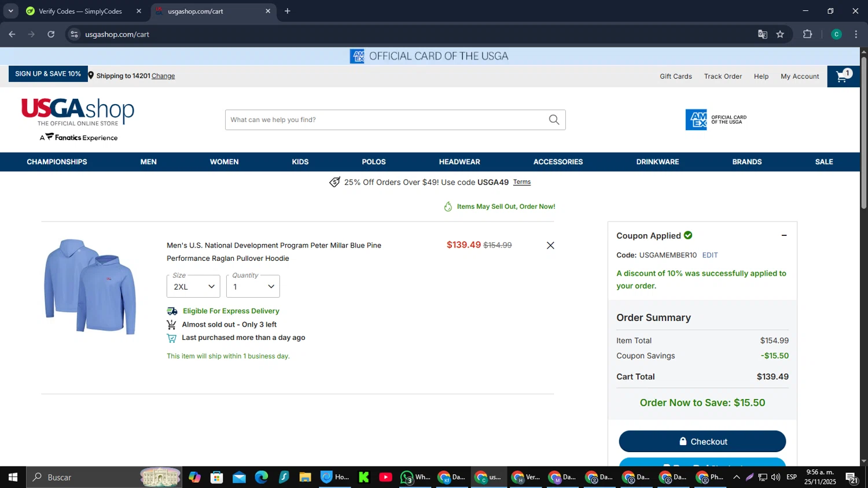868x488 pixels.
Task: Open the Quantity dropdown
Action: pos(253,286)
